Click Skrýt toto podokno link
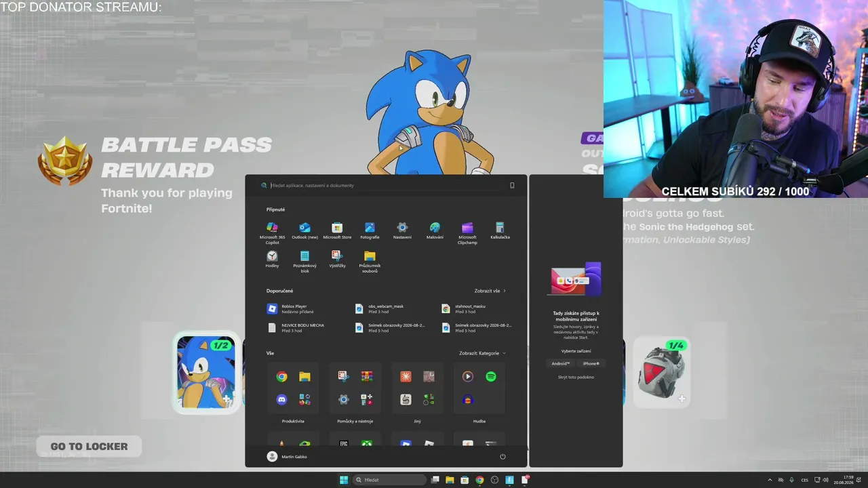This screenshot has width=868, height=488. pos(576,377)
